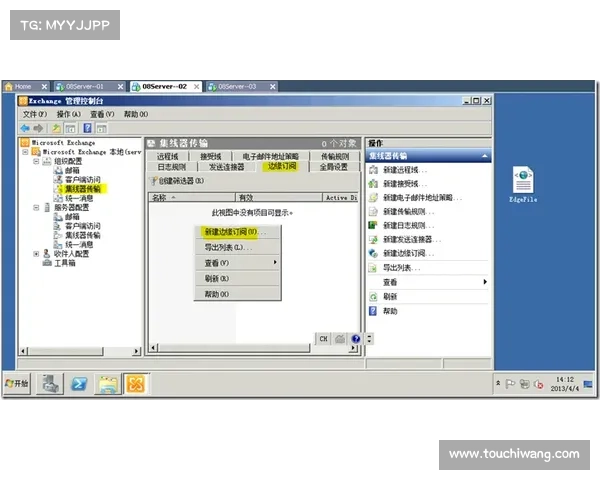600x480 pixels.
Task: Click 新建发送连接器 link in Actions
Action: [412, 240]
